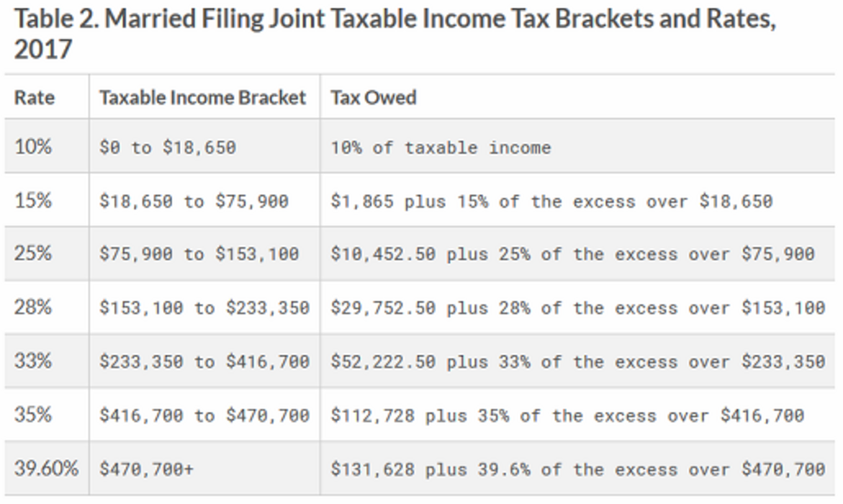Viewport: 843px width, 504px height.
Task: Select the $1,865 plus 15% tax cell
Action: pyautogui.click(x=551, y=201)
